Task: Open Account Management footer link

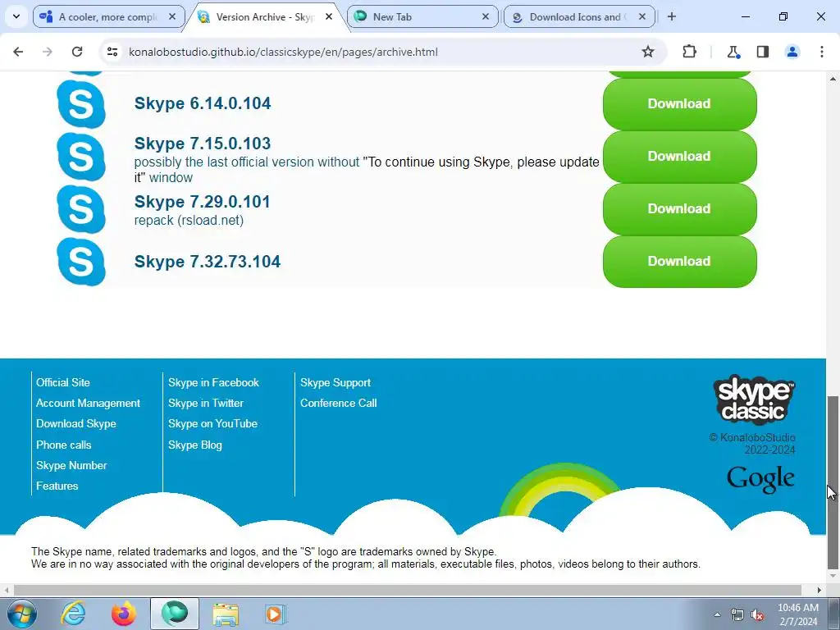Action: click(x=89, y=403)
